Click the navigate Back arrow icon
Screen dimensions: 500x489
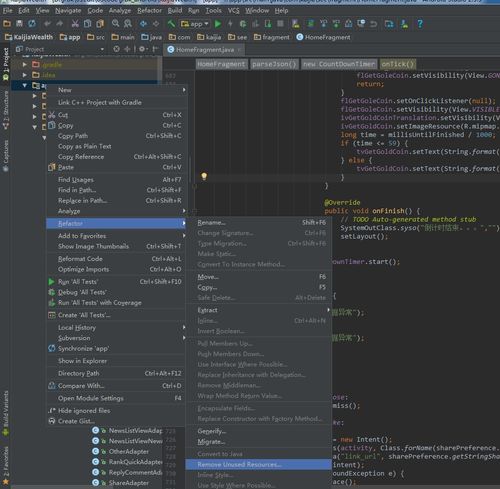[x=143, y=24]
